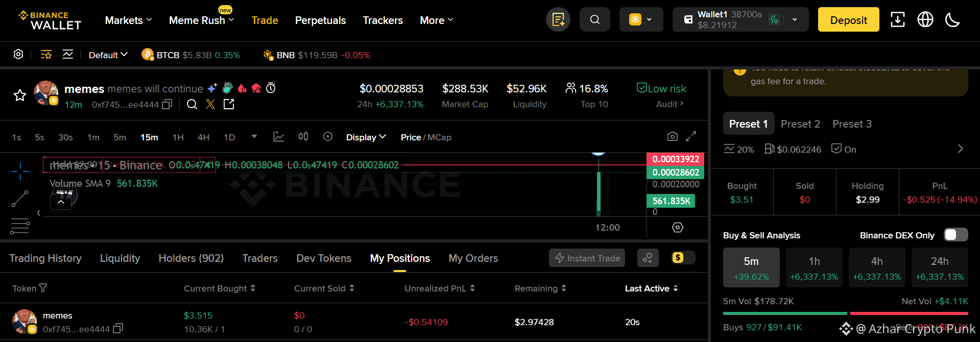Viewport: 980px width, 342px height.
Task: Open Trackers page
Action: [x=383, y=20]
